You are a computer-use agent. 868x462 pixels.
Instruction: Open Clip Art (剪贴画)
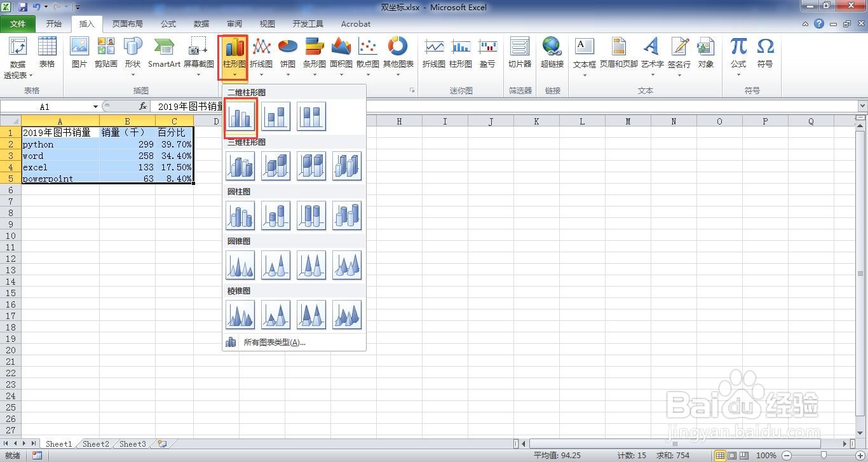pos(106,53)
